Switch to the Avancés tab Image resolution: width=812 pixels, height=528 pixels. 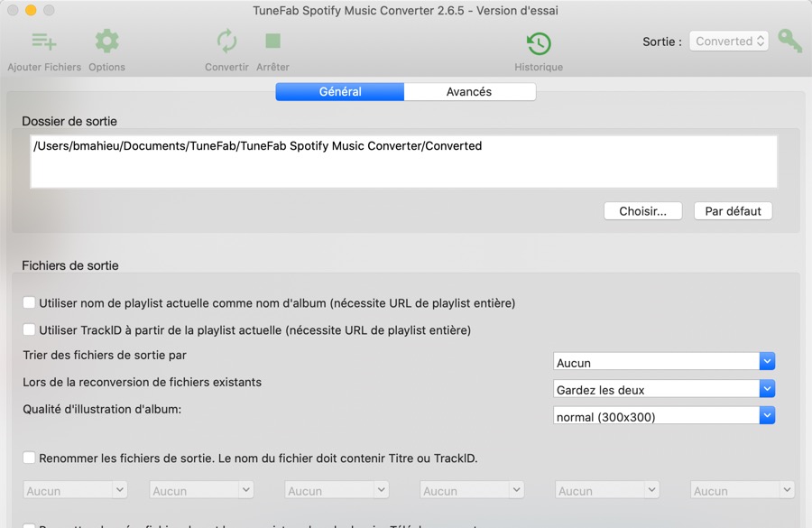point(469,92)
